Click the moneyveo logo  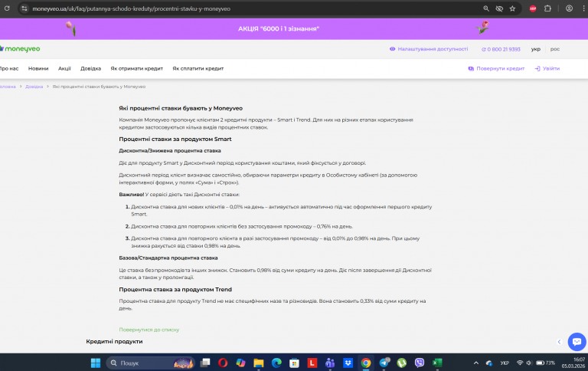coord(20,49)
